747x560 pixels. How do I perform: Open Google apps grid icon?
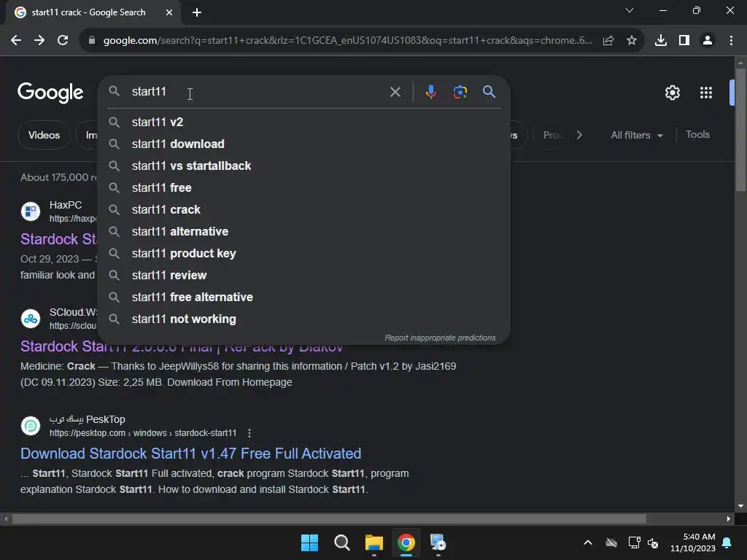coord(706,93)
